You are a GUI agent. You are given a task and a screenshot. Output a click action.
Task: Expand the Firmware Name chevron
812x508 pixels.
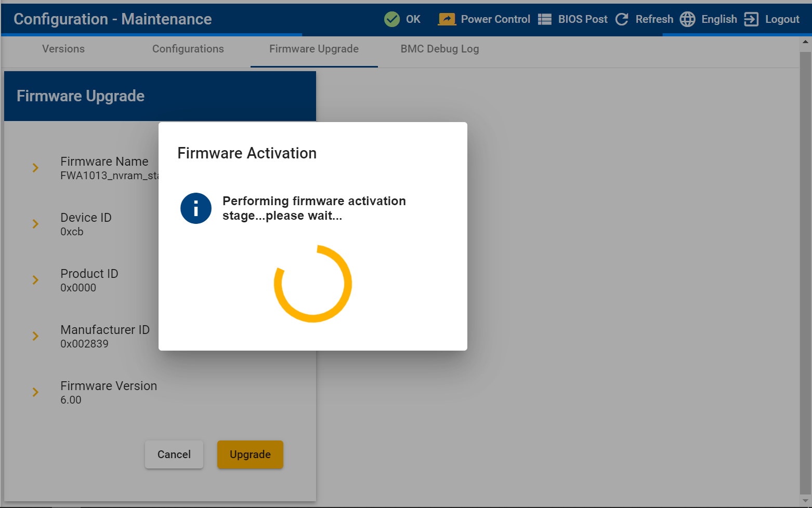[35, 168]
